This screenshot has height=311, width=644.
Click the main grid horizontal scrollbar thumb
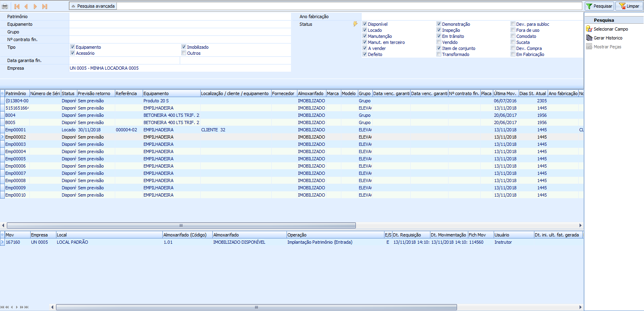click(x=181, y=225)
